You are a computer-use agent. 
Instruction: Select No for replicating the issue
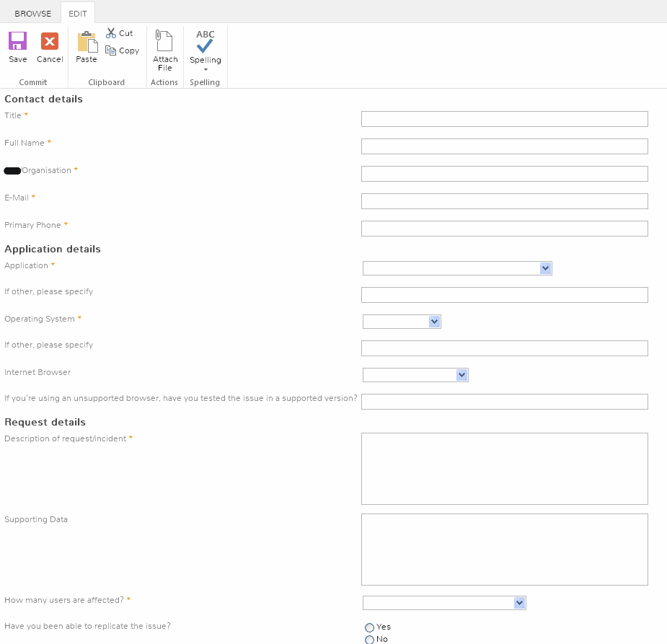(x=369, y=640)
